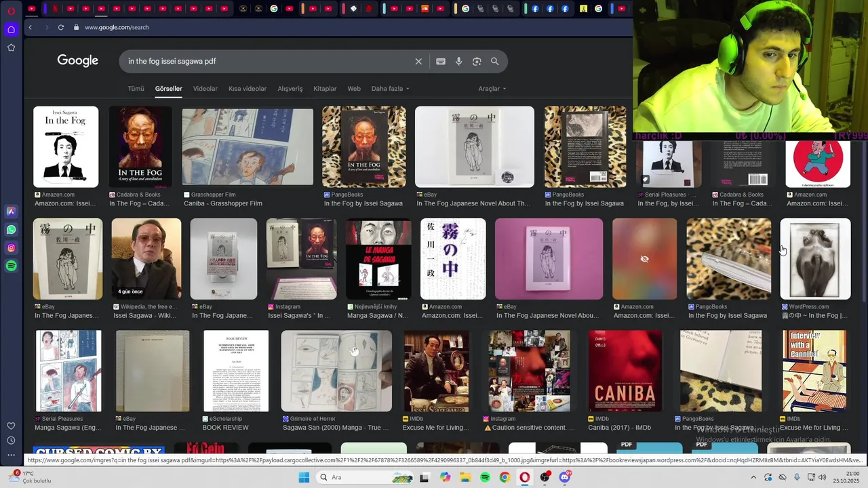Click the Opera sidebar home icon

[12, 29]
